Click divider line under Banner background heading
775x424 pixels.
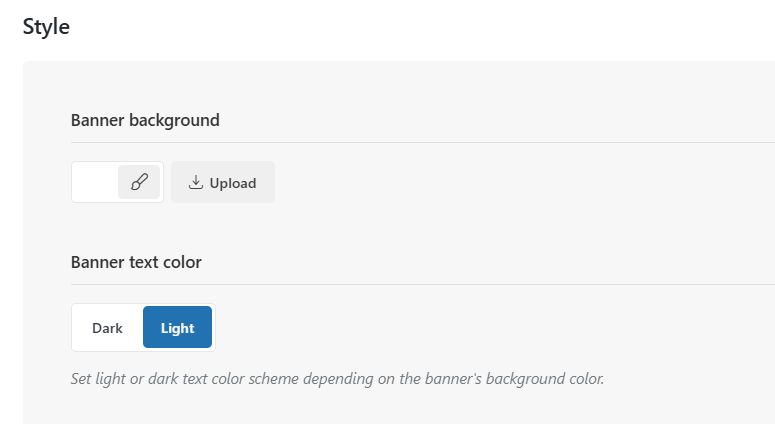click(x=400, y=142)
